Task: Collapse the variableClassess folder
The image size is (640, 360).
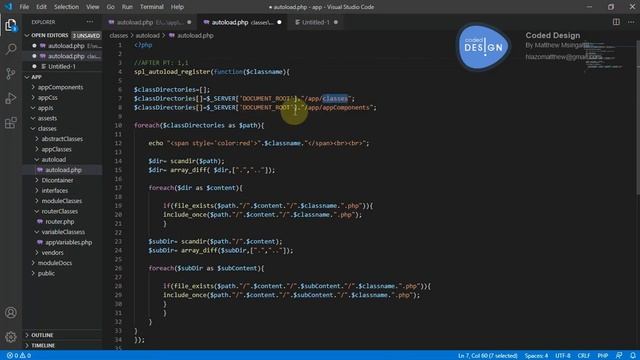Action: (62, 232)
